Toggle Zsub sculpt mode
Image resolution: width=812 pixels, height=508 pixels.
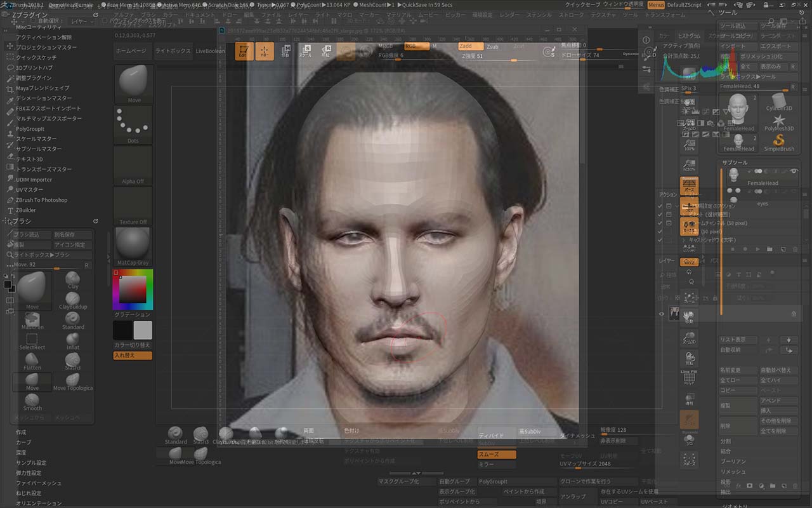point(493,46)
